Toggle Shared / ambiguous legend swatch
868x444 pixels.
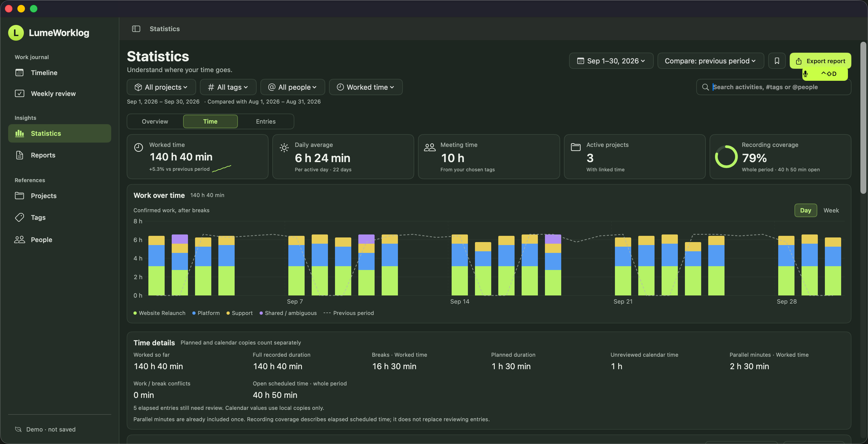click(261, 313)
